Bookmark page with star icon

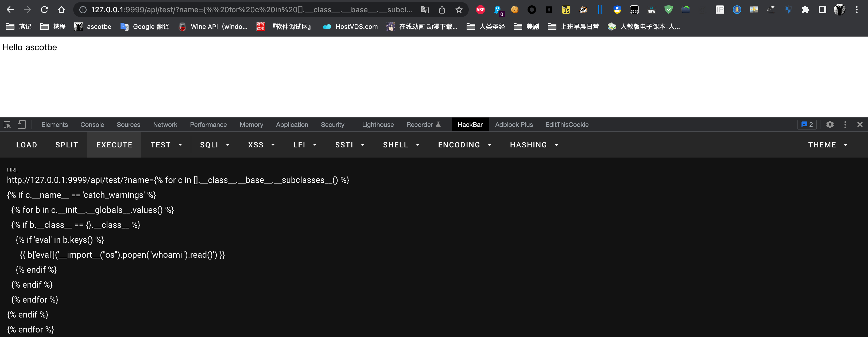459,10
